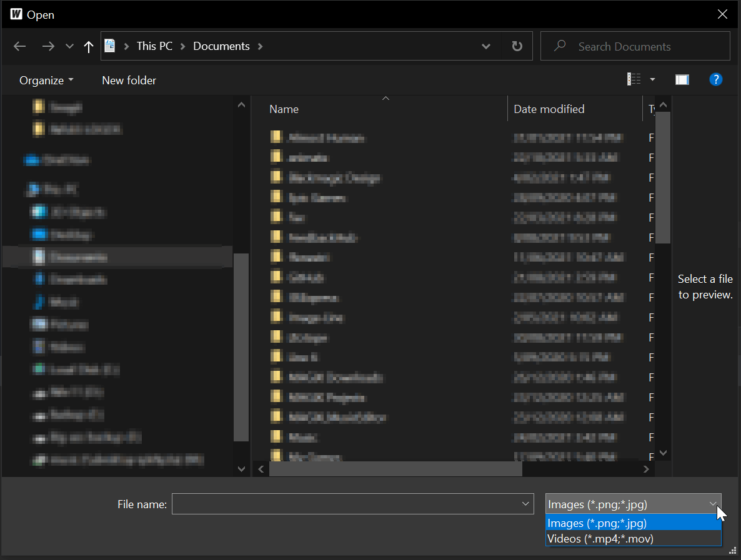Click This PC in breadcrumb path
Viewport: 741px width, 560px height.
pos(154,46)
